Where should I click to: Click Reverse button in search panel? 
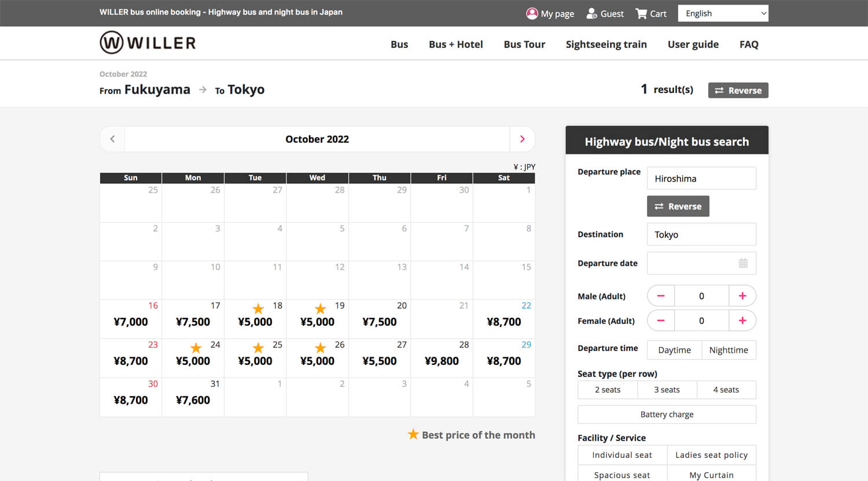tap(678, 206)
